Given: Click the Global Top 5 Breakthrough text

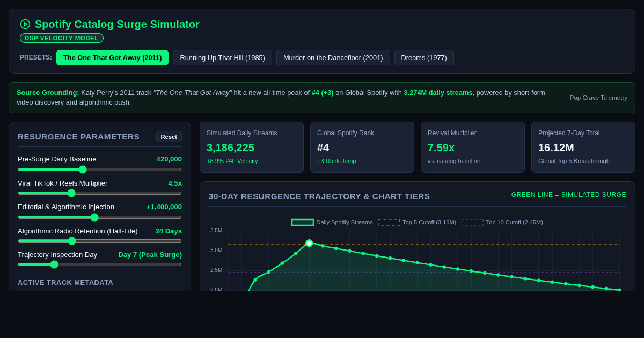Looking at the screenshot, I should (574, 161).
